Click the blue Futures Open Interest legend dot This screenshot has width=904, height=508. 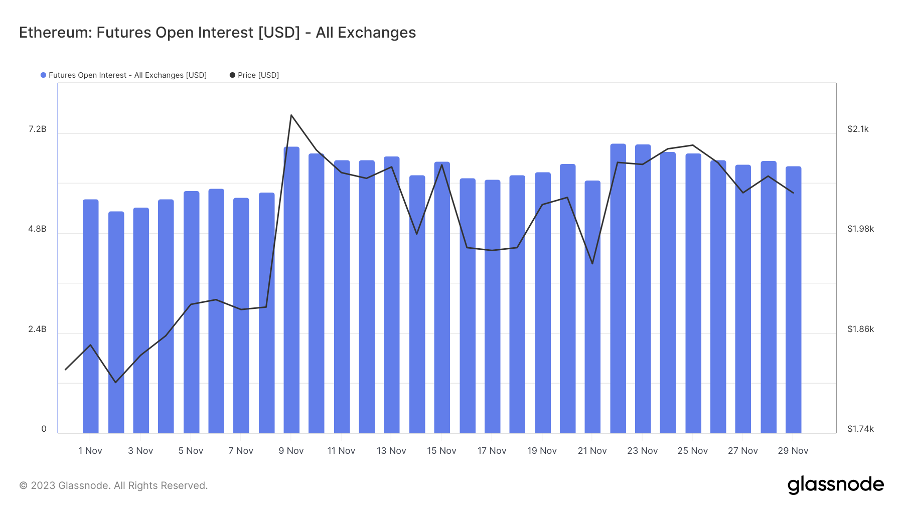coord(43,75)
